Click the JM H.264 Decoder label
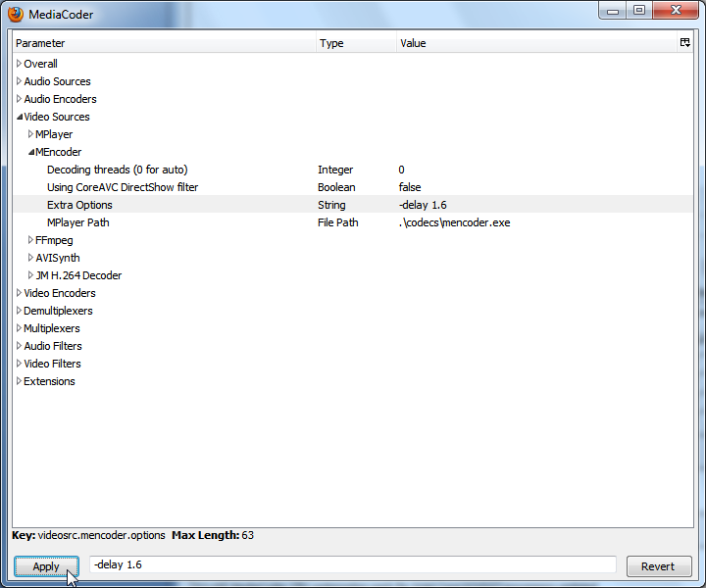This screenshot has width=706, height=588. coord(78,274)
